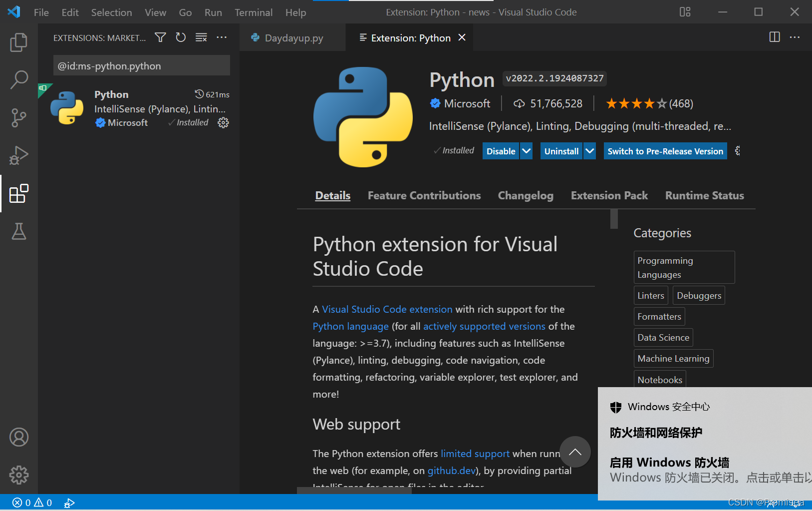812x511 pixels.
Task: Click Switch to Pre-Release Version button
Action: [x=665, y=151]
